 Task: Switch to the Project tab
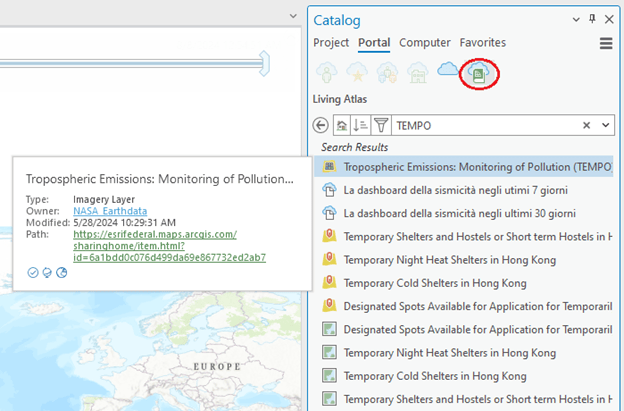[x=331, y=43]
